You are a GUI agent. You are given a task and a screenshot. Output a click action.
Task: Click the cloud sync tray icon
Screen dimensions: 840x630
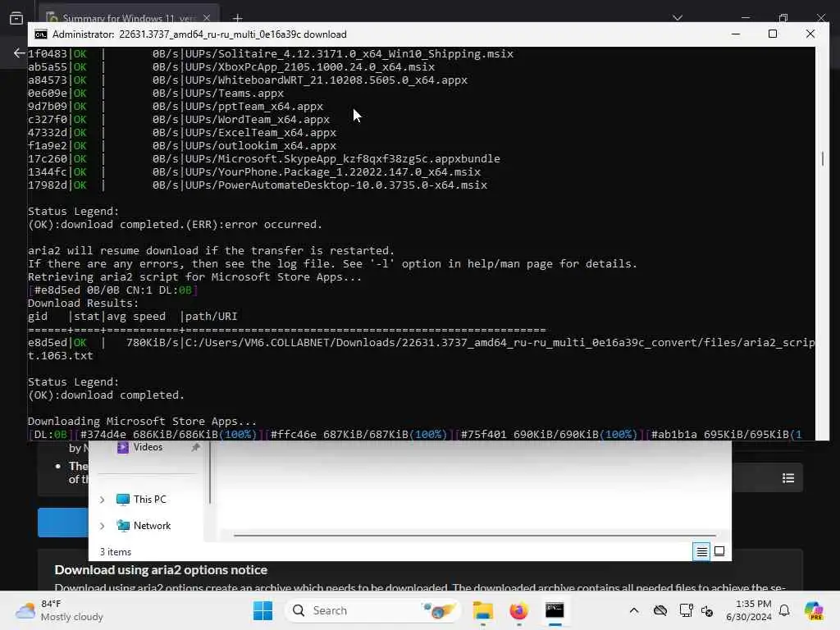pyautogui.click(x=660, y=610)
